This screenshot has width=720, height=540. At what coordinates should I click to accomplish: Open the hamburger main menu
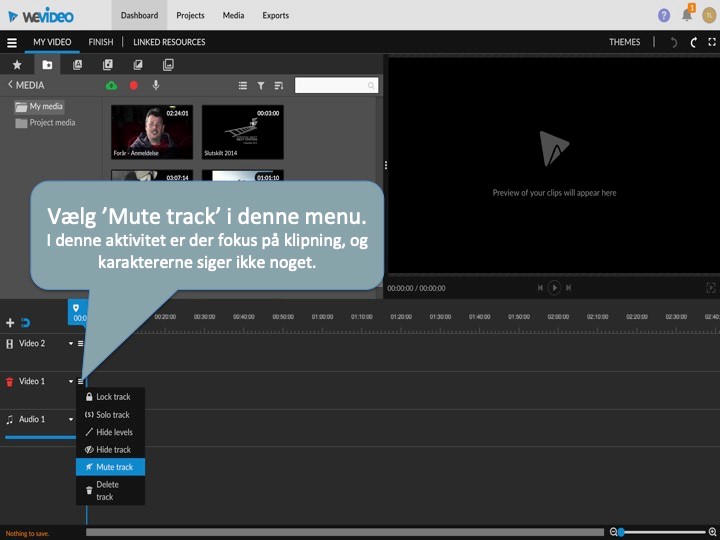pyautogui.click(x=12, y=42)
